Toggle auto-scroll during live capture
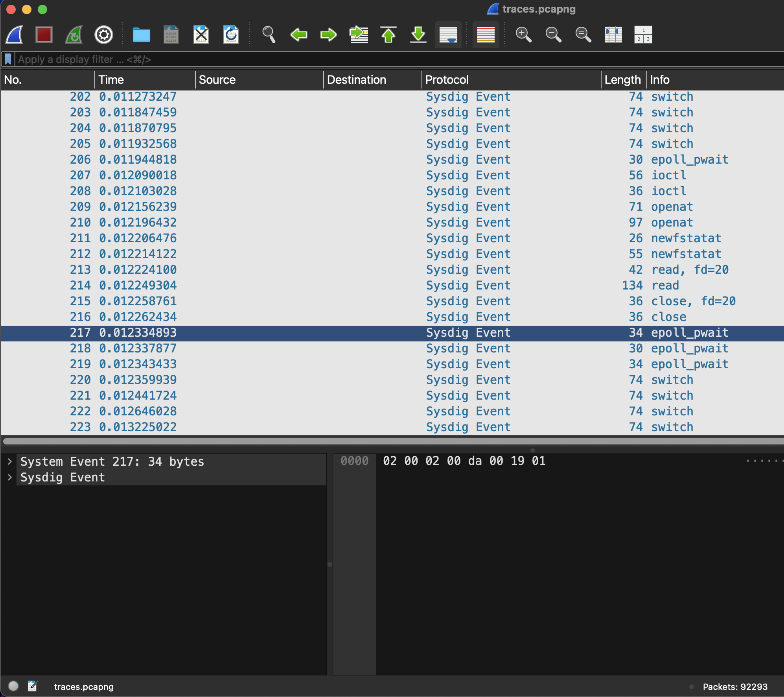This screenshot has height=697, width=784. point(448,35)
